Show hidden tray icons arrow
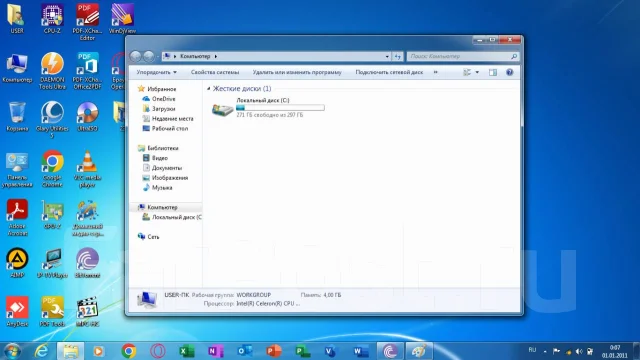This screenshot has width=640, height=360. pos(545,351)
